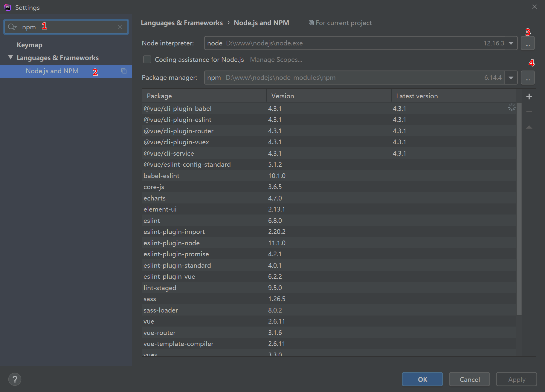Browse for Node interpreter with the ... button
Screen dimensions: 545x392
point(528,43)
